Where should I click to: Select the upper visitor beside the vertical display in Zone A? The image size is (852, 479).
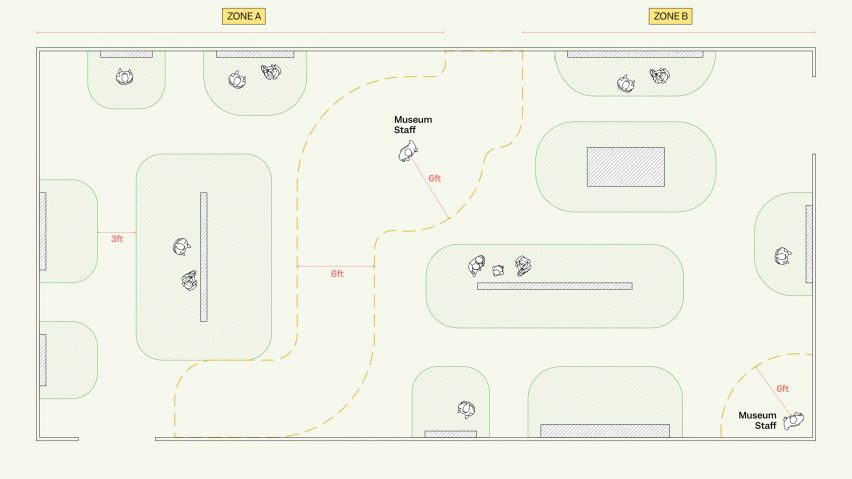(x=181, y=247)
